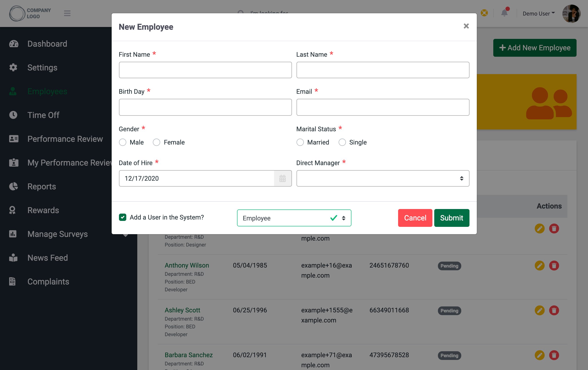Click phone number 24651678760
Screen dimensions: 588x370
[389, 265]
